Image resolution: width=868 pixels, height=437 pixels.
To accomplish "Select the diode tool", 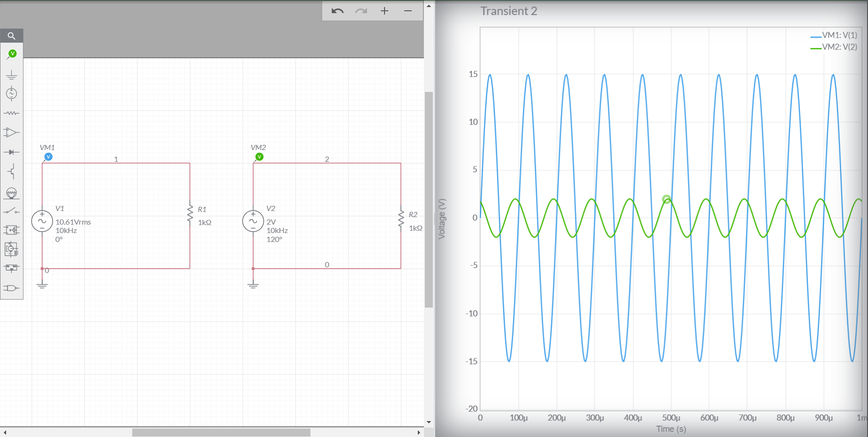I will pos(12,151).
